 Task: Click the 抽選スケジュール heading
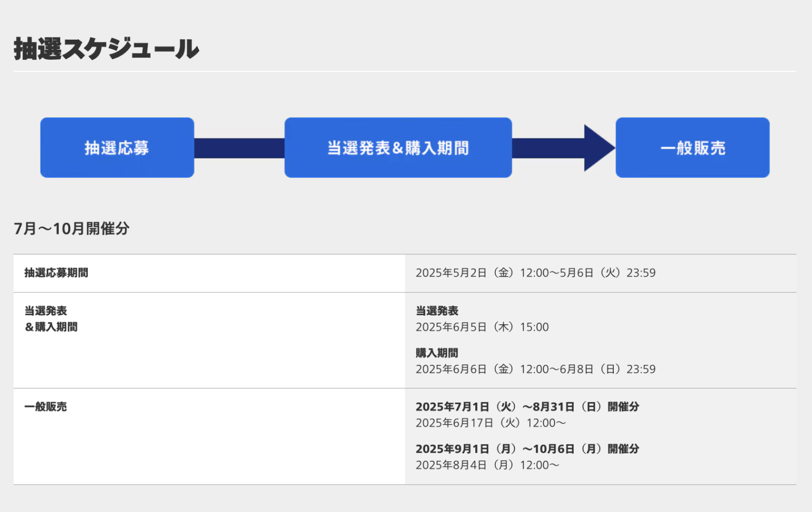pyautogui.click(x=106, y=49)
